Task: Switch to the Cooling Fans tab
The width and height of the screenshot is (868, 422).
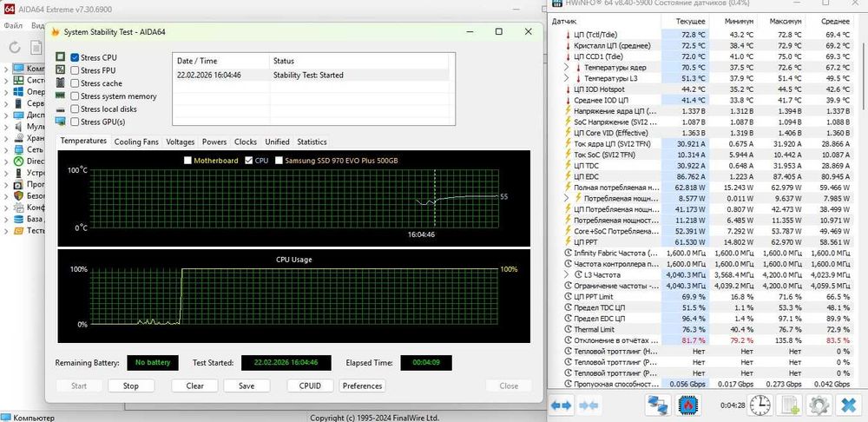Action: coord(136,142)
